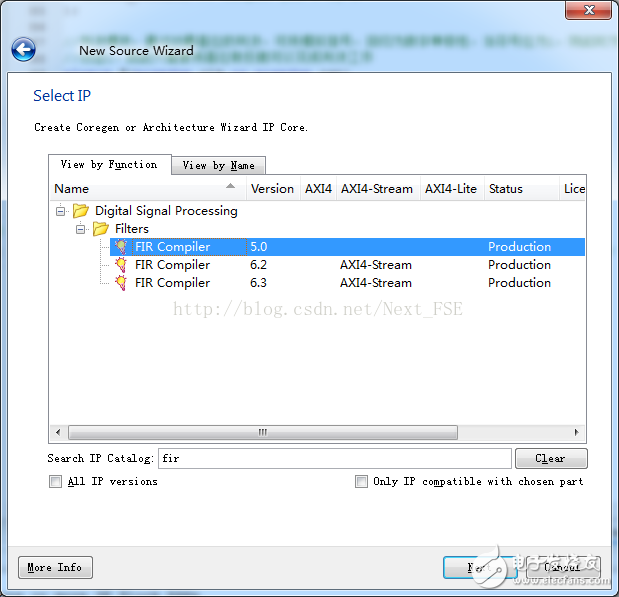Click the scrollbar right arrow
619x597 pixels.
click(576, 432)
